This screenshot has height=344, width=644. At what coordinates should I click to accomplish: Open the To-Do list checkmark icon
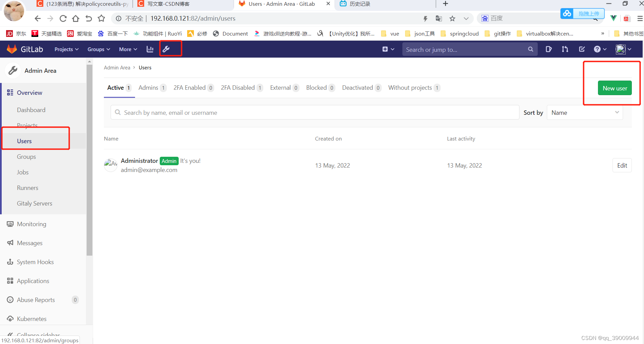point(582,49)
